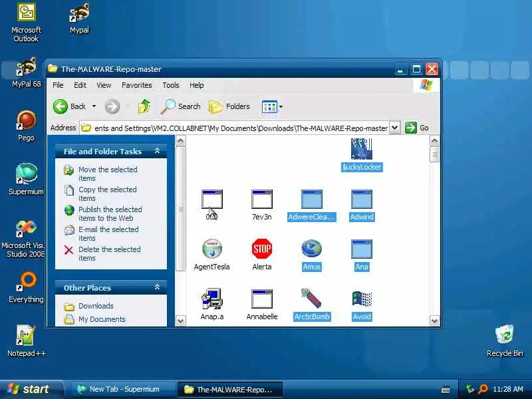Viewport: 532px width, 399px height.
Task: Open the Pego desktop shortcut
Action: pyautogui.click(x=26, y=126)
